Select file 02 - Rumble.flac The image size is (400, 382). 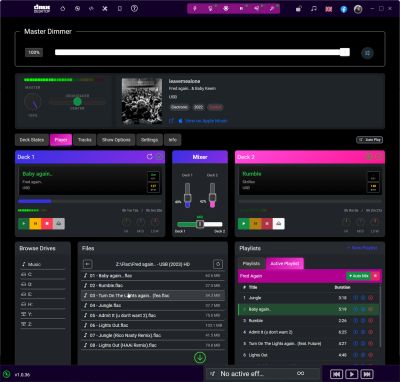coord(153,285)
